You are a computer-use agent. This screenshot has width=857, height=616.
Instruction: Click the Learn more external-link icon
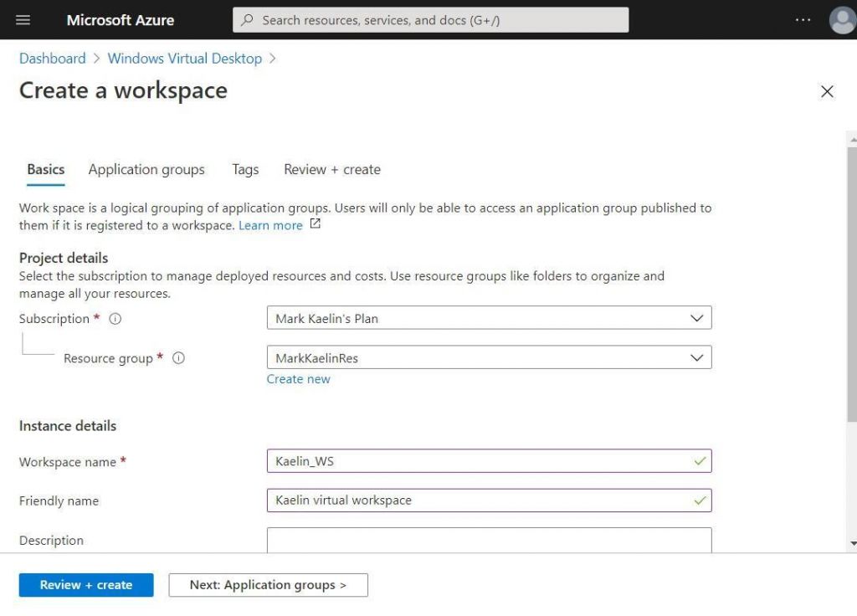coord(314,223)
